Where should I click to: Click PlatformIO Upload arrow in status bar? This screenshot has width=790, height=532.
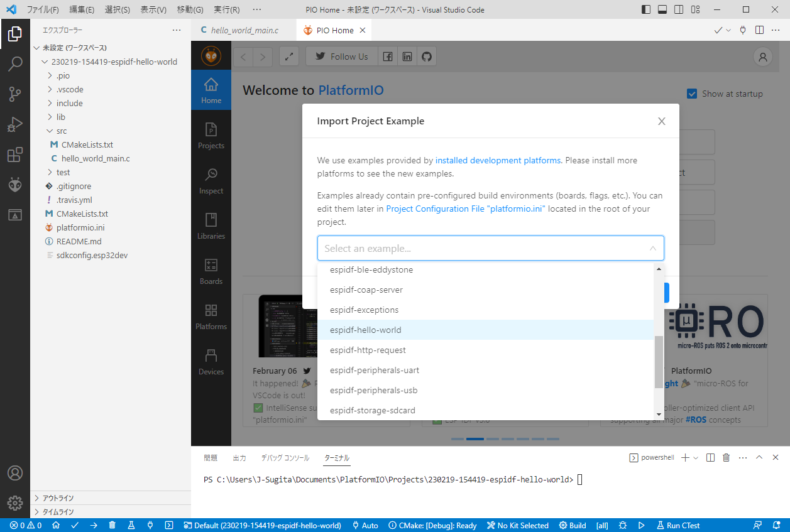point(94,525)
